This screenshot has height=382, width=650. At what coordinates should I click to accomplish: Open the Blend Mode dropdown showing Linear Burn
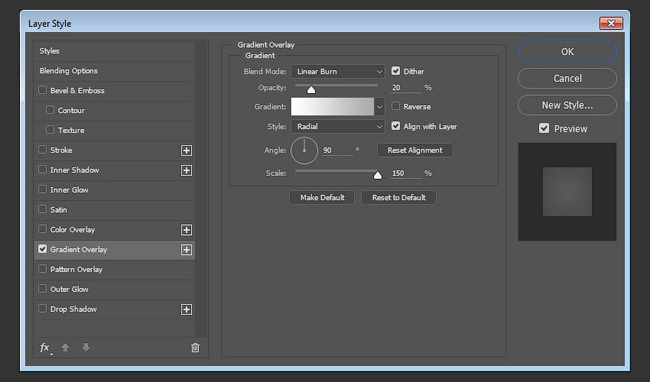coord(338,71)
